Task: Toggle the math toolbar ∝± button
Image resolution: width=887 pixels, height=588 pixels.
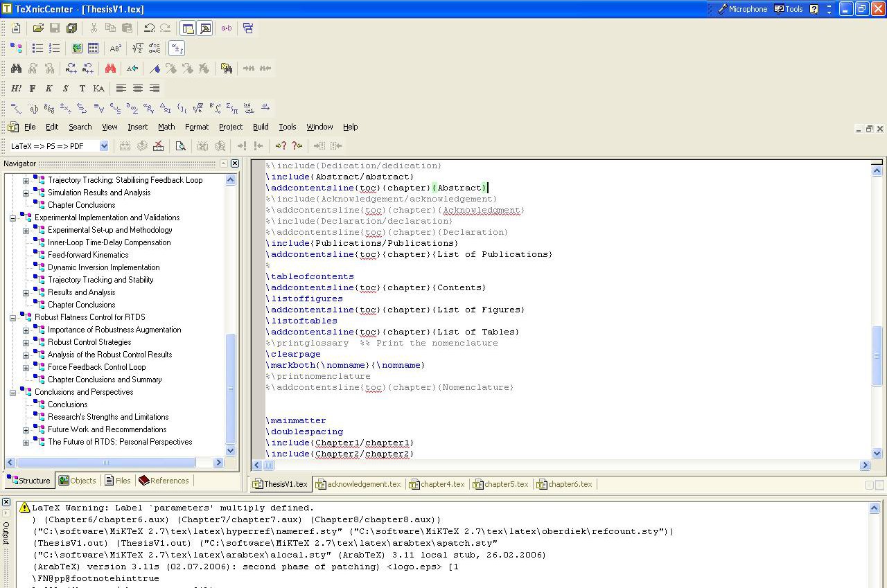Action: (177, 48)
